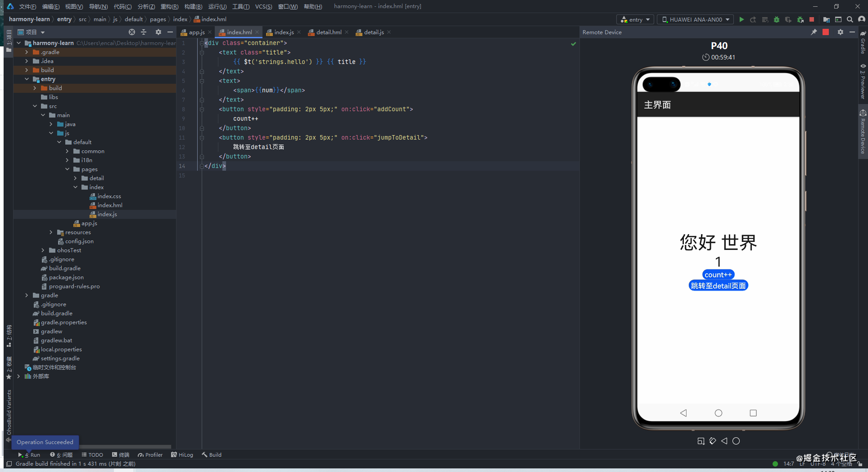The height and width of the screenshot is (472, 868).
Task: Open the TODO tool window
Action: click(x=92, y=455)
